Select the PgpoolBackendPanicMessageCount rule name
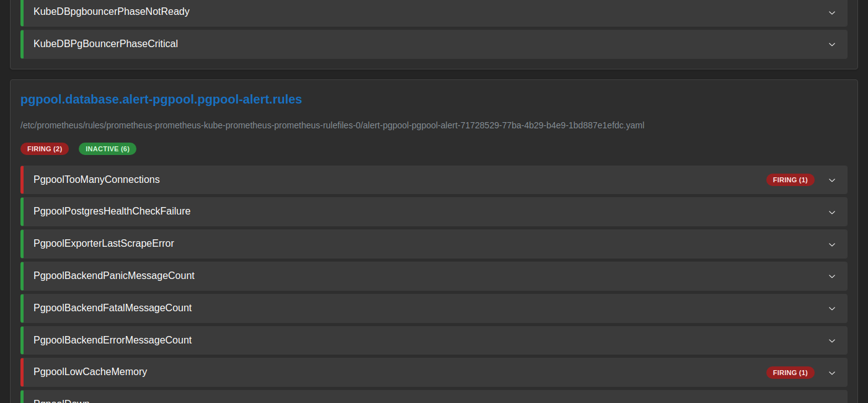Screen dimensions: 868x403 coord(114,276)
